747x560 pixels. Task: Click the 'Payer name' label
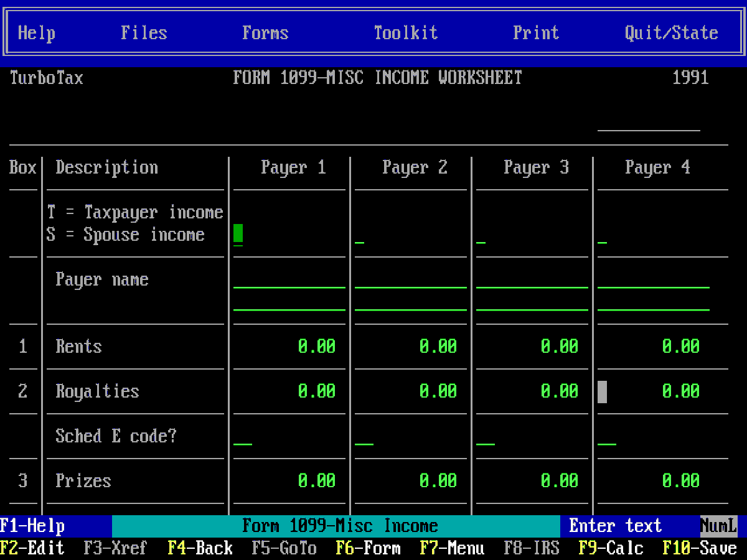[102, 279]
